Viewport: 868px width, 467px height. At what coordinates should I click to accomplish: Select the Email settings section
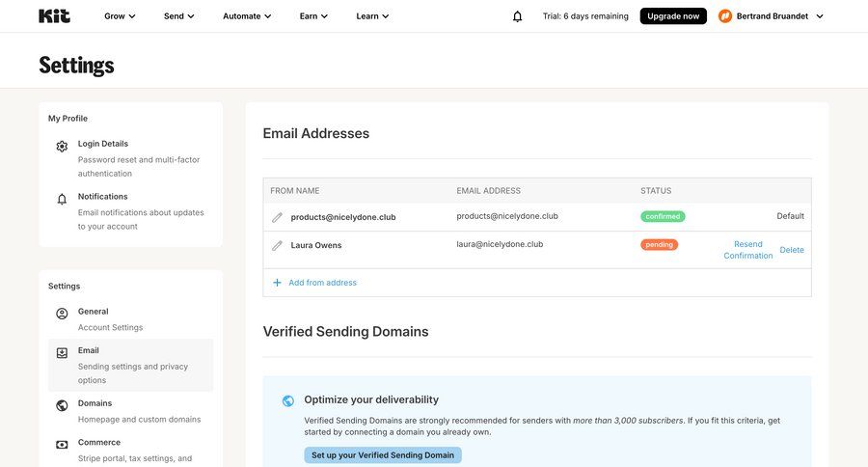tap(130, 365)
